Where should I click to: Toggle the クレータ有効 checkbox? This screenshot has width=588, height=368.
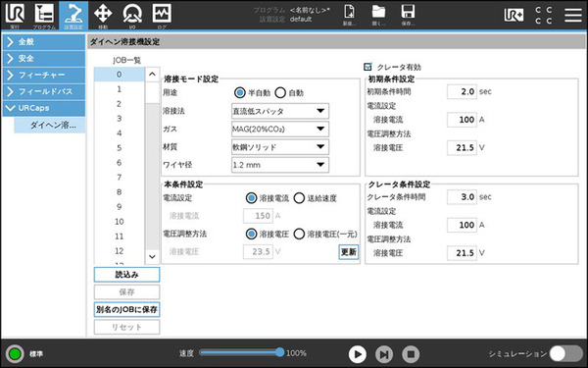click(x=367, y=67)
